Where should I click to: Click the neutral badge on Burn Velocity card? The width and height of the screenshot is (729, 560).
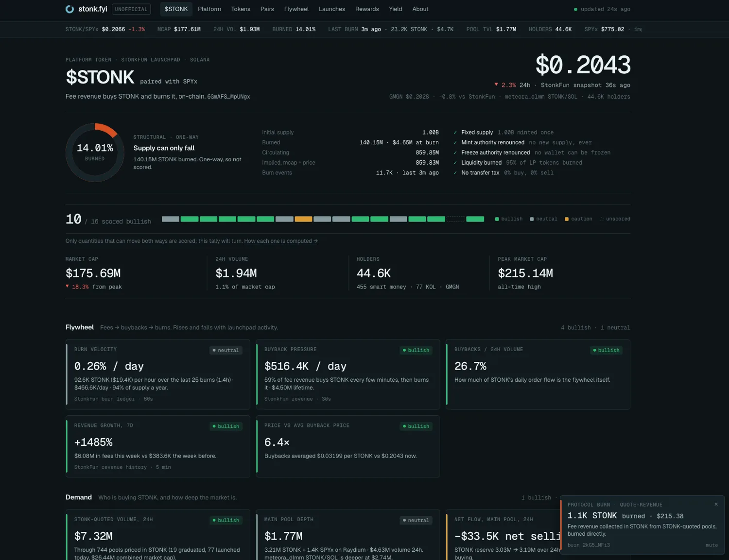[226, 350]
